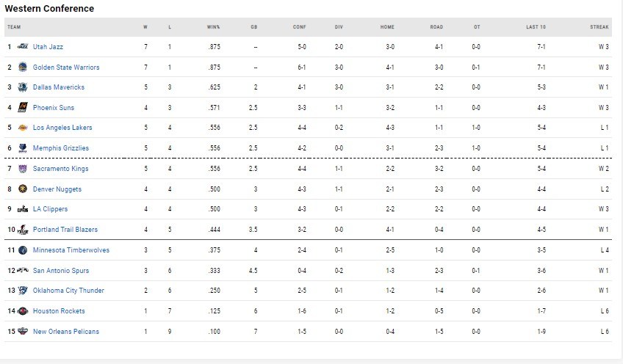
Task: Click the Golden State Warriors logo icon
Action: pos(23,68)
